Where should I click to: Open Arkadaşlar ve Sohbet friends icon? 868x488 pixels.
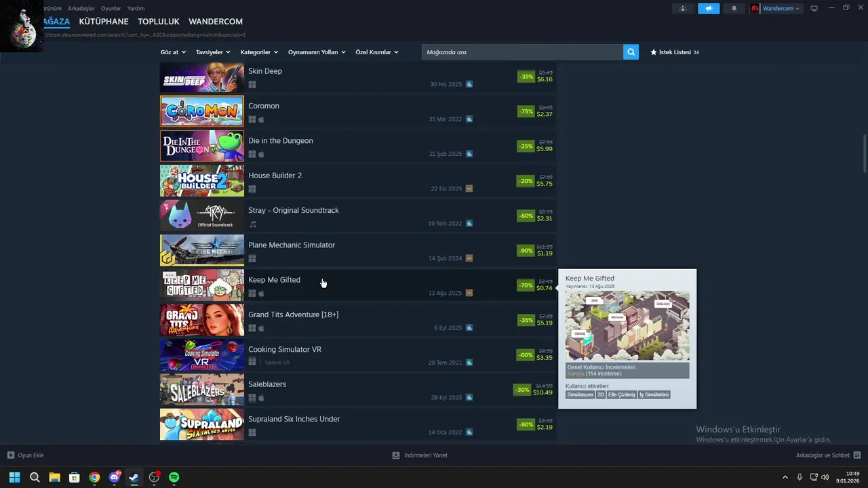tap(857, 455)
